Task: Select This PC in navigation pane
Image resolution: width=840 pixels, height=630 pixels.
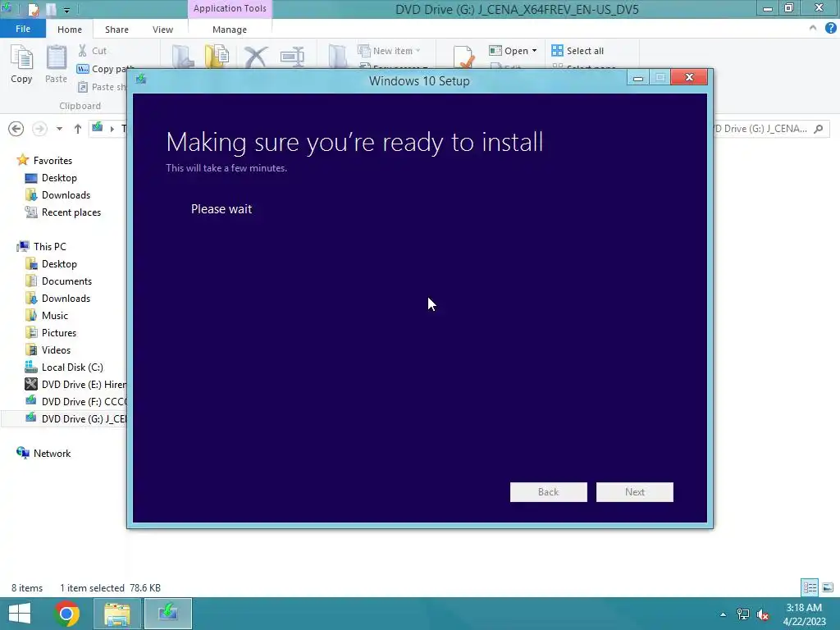Action: (50, 246)
